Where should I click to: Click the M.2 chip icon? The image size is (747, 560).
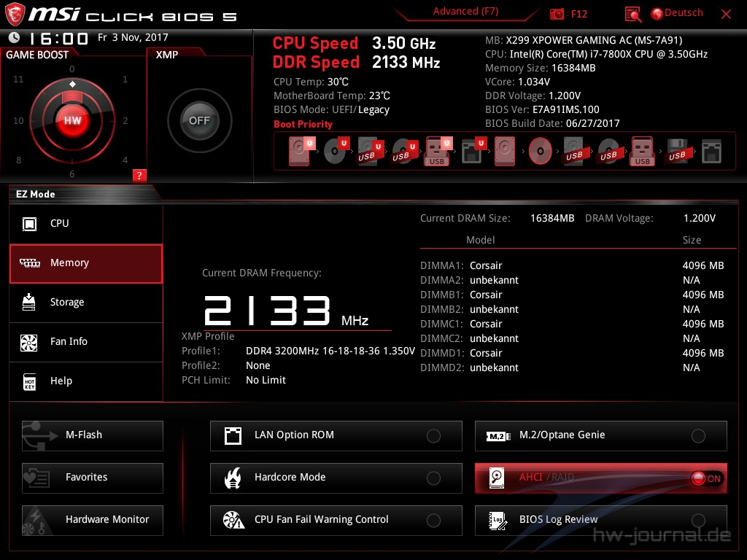(x=498, y=436)
